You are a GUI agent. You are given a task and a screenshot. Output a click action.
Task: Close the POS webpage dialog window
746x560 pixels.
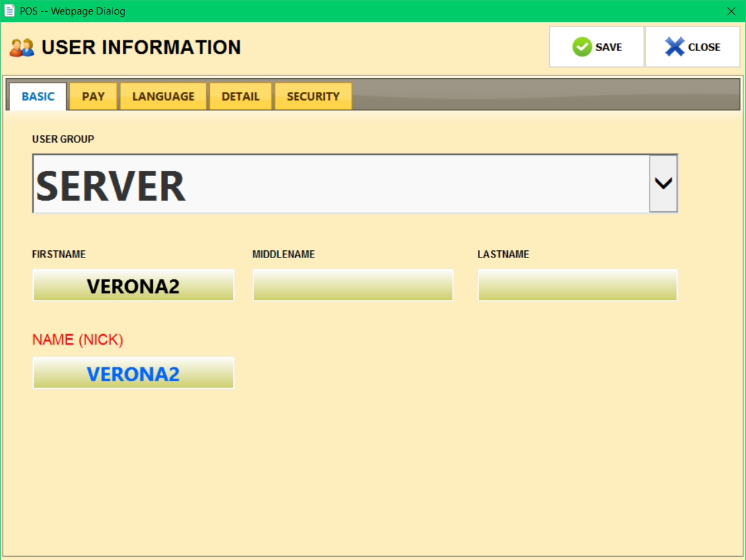pos(731,11)
